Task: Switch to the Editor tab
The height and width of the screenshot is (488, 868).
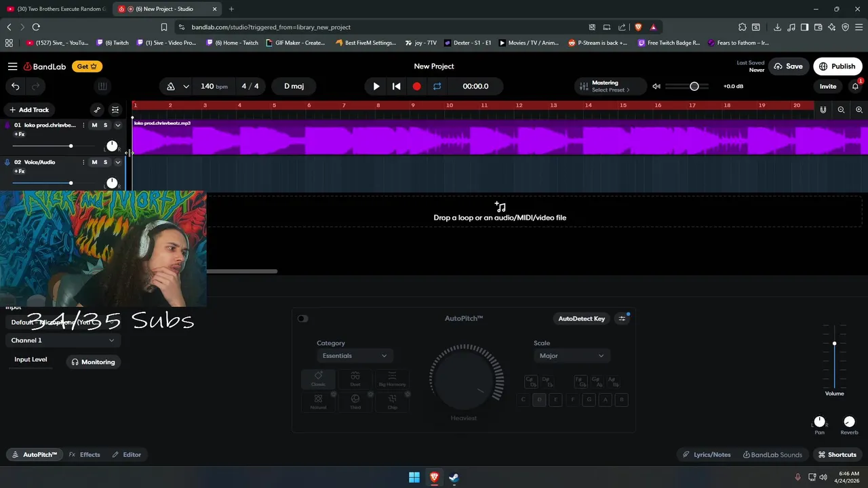Action: point(127,455)
